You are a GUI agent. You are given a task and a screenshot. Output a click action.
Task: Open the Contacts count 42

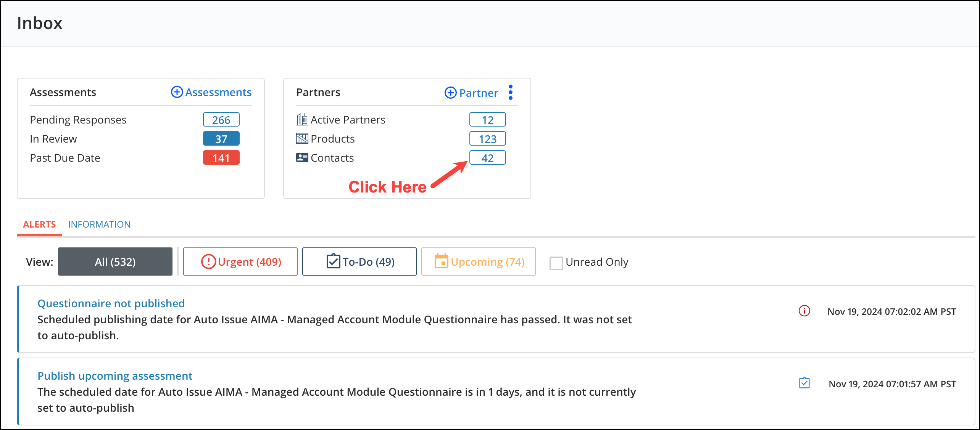[488, 157]
